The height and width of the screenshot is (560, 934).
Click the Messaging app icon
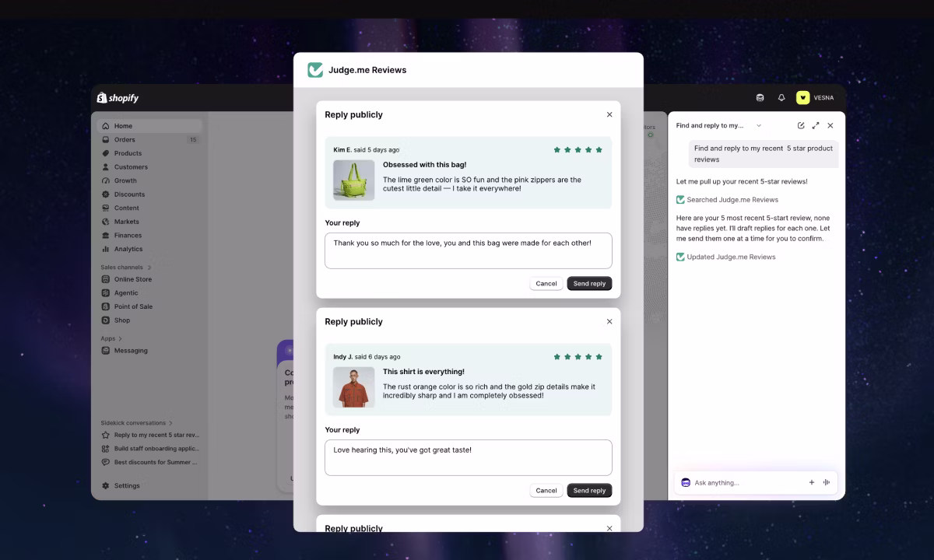coord(106,351)
